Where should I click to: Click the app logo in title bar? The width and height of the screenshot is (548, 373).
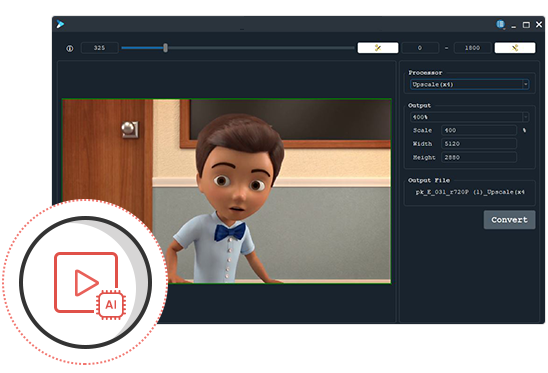pyautogui.click(x=60, y=24)
